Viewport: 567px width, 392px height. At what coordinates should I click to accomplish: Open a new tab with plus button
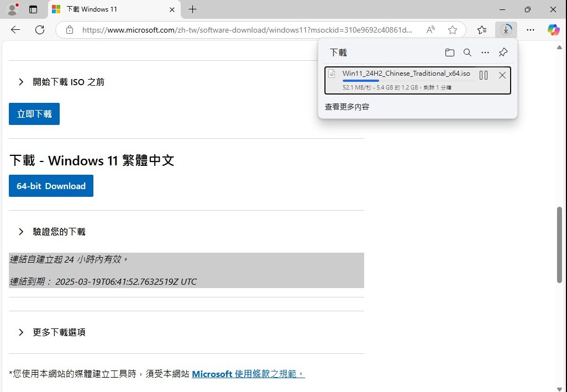193,9
